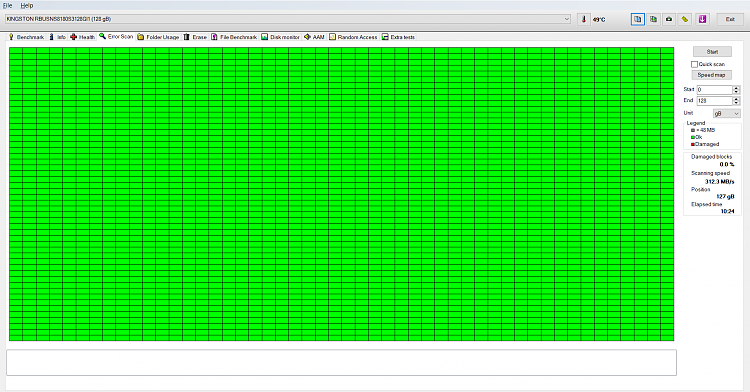Switch to the Erase tab
Viewport: 750px width, 392px height.
195,37
